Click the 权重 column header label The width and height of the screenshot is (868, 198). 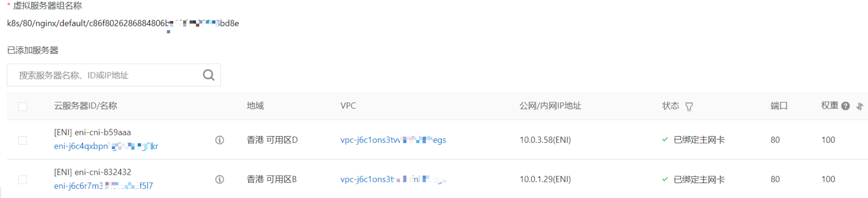tap(829, 106)
